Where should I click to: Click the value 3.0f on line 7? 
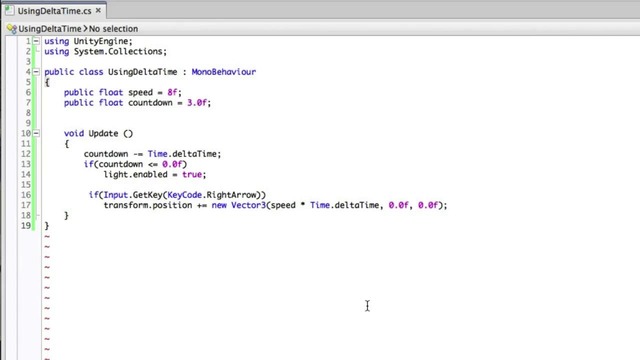(x=197, y=102)
